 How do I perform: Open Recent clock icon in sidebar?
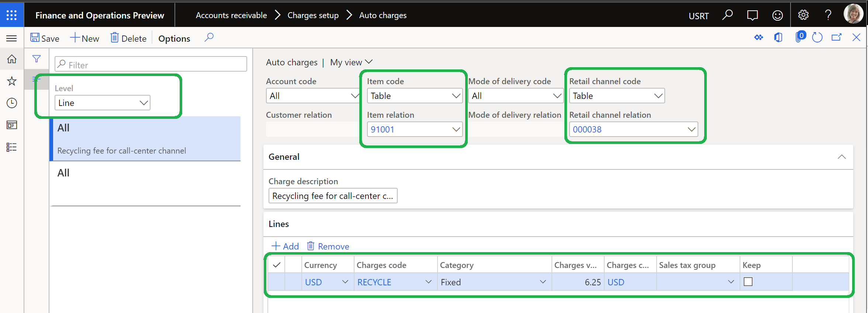pyautogui.click(x=12, y=103)
